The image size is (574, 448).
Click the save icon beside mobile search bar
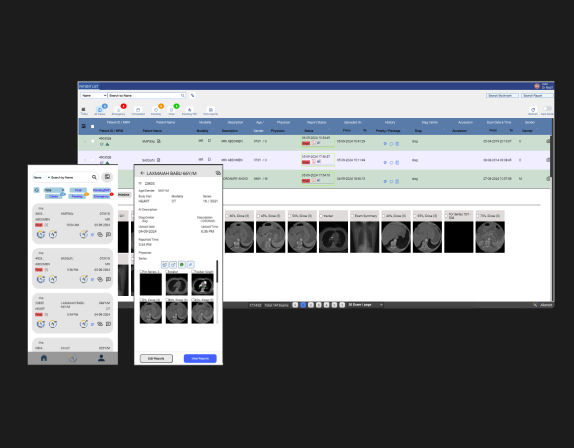(107, 177)
